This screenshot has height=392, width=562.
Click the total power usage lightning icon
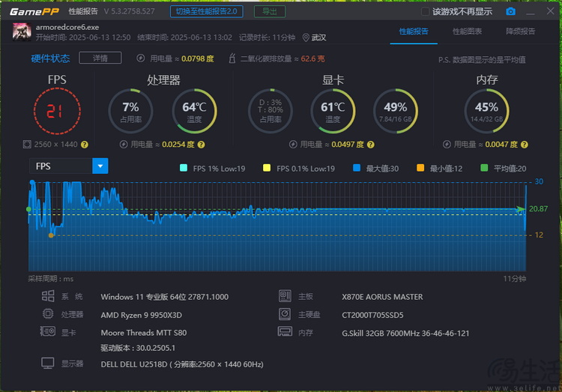tap(141, 58)
